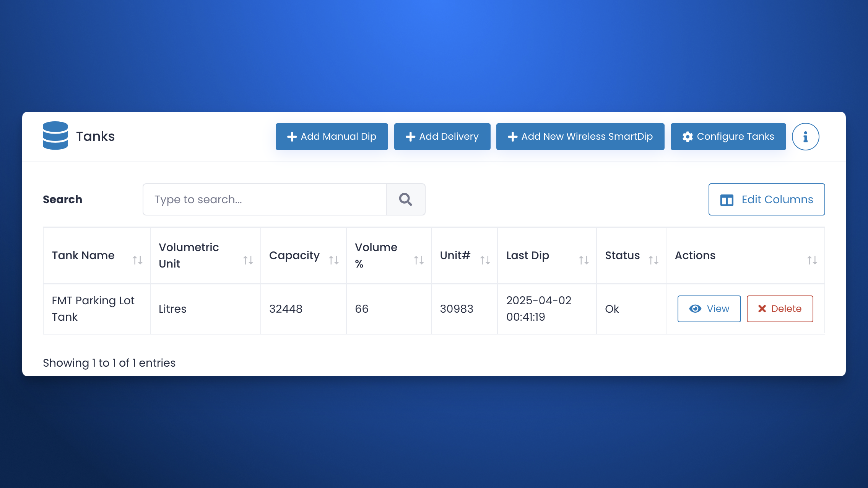Sort by Last Dip arrows icon
This screenshot has height=488, width=868.
coord(584,260)
